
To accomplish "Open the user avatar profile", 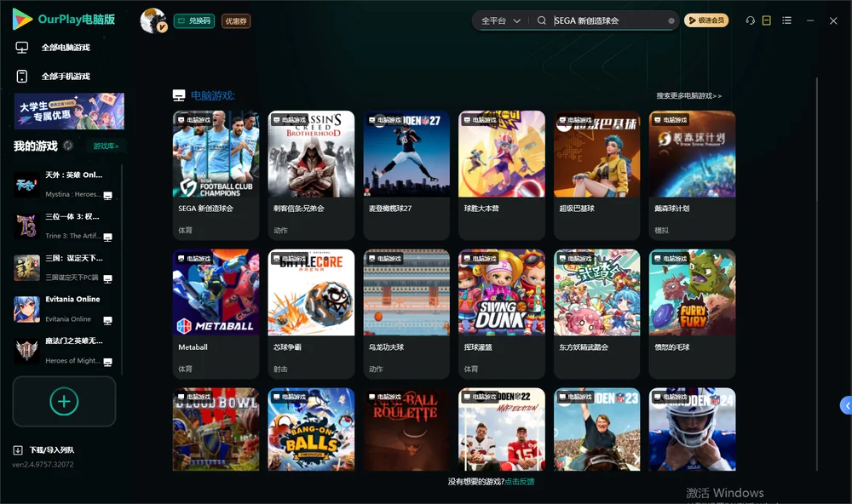I will [153, 20].
